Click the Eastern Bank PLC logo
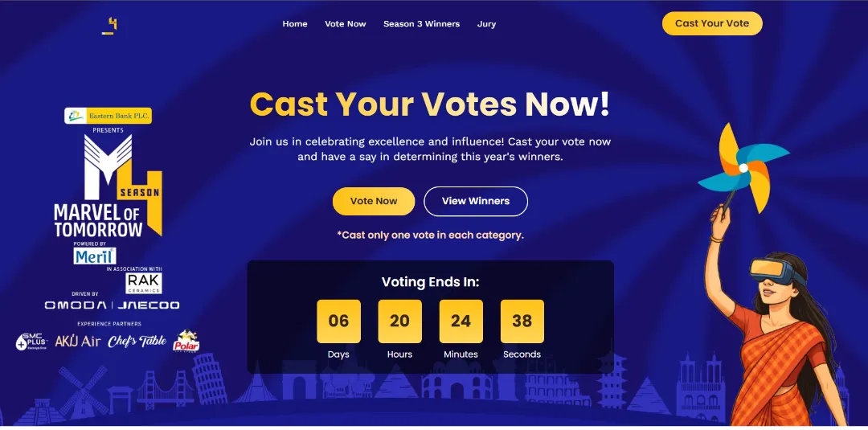Viewport: 868px width, 430px height. click(x=108, y=116)
